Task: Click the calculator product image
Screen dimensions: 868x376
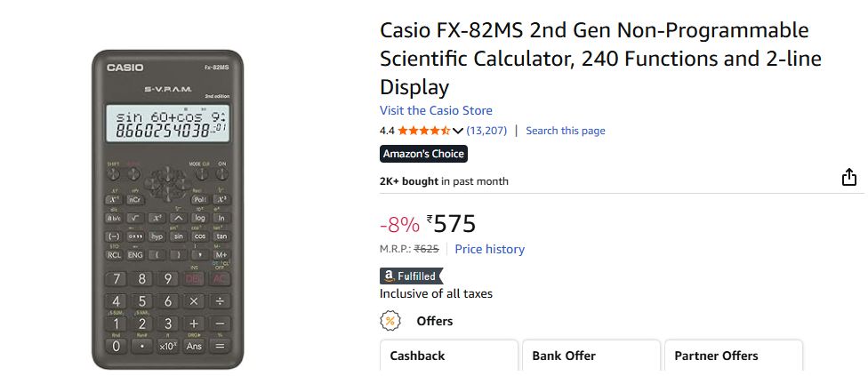Action: coord(167,209)
